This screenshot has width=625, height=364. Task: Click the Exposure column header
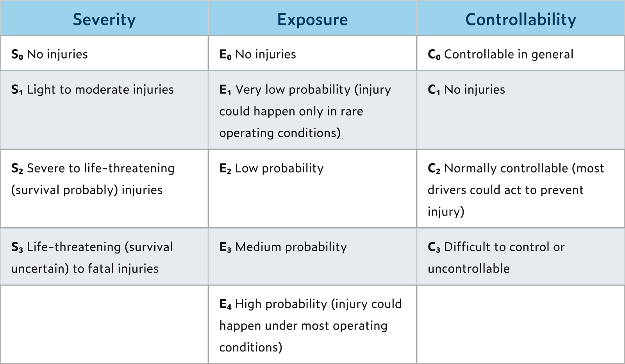pyautogui.click(x=312, y=20)
